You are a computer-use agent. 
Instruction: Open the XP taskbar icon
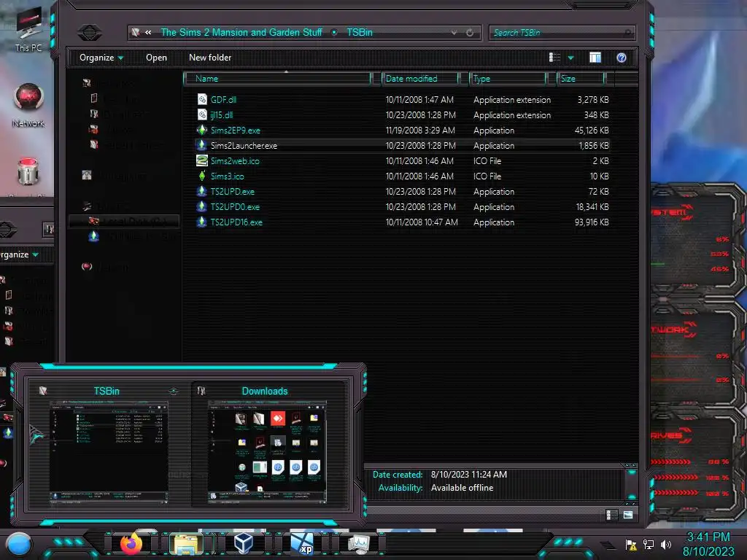pos(302,543)
